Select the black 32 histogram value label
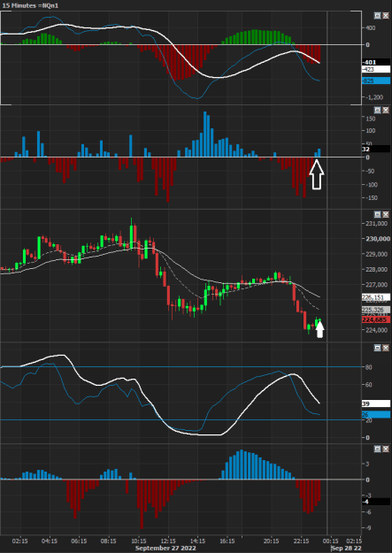Screen dimensions: 392x553 376,150
